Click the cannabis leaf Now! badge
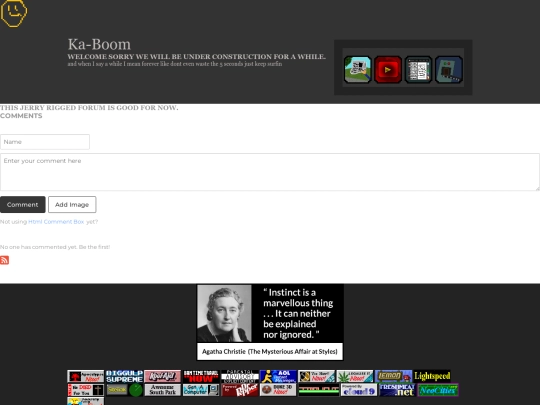The image size is (540, 405). point(355,376)
